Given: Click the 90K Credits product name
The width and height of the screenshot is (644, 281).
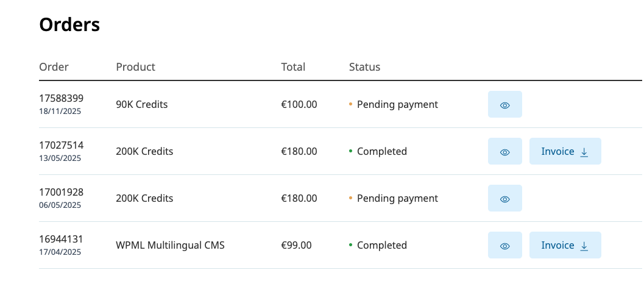Looking at the screenshot, I should 141,105.
